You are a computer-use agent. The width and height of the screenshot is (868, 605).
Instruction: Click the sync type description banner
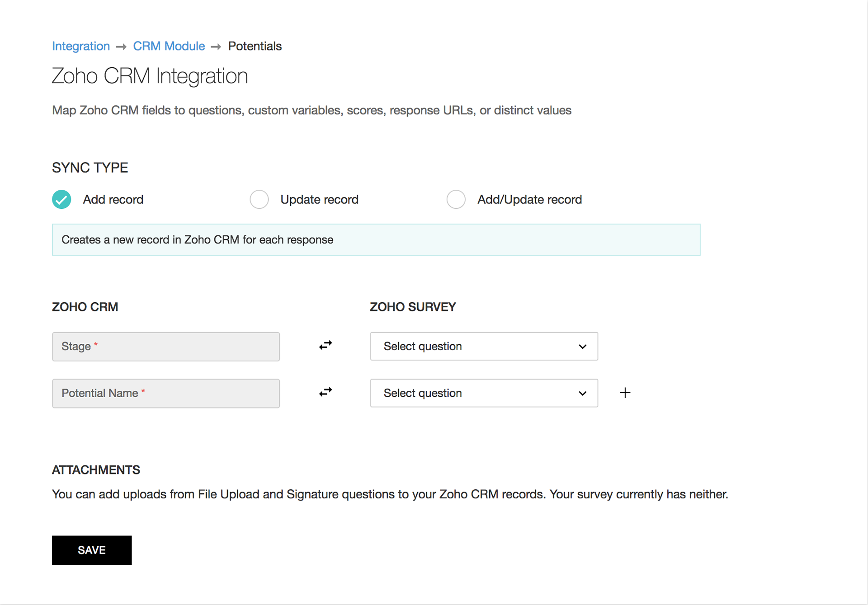click(x=376, y=239)
